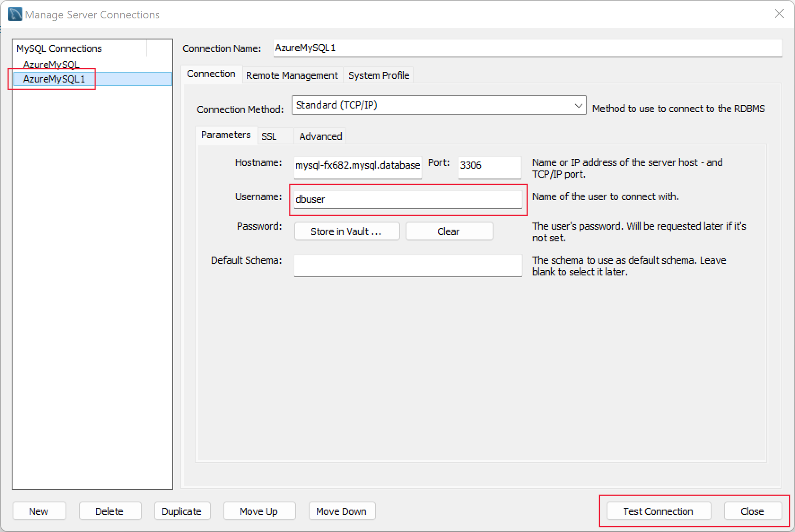Image resolution: width=795 pixels, height=532 pixels.
Task: Edit the Connection Name field
Action: pyautogui.click(x=528, y=48)
